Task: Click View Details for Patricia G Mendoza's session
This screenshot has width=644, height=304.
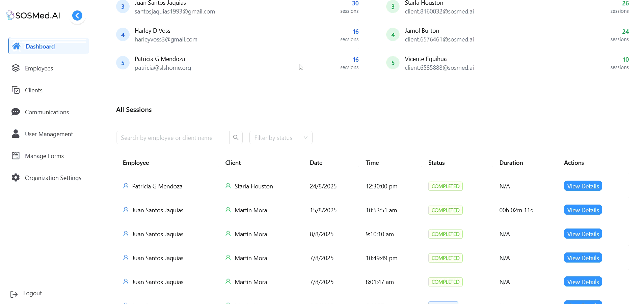Action: pyautogui.click(x=583, y=186)
